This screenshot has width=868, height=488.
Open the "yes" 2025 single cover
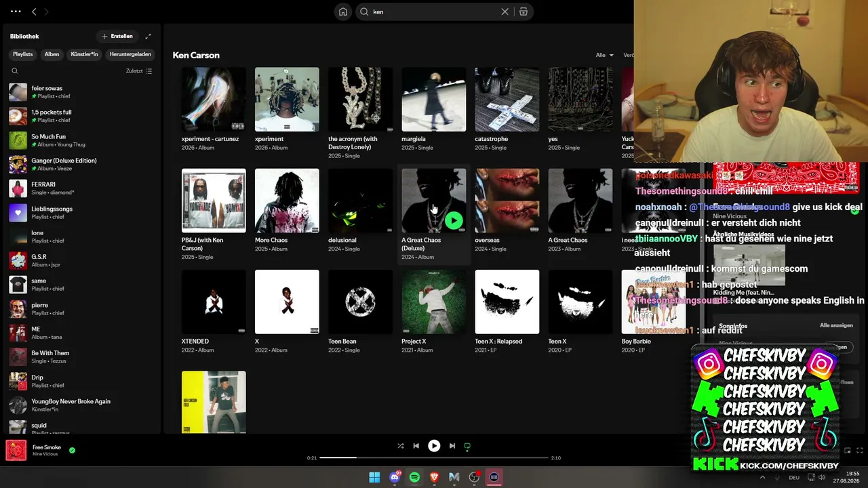[580, 99]
